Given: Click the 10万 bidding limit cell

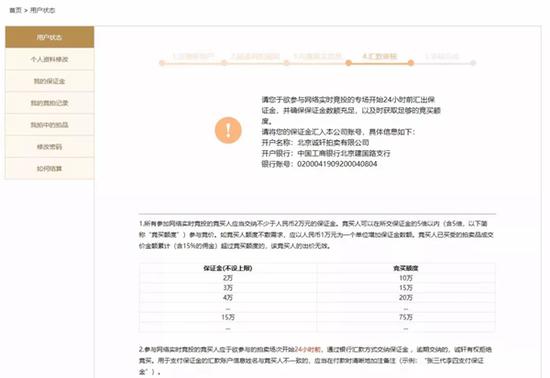Looking at the screenshot, I should click(x=405, y=278).
